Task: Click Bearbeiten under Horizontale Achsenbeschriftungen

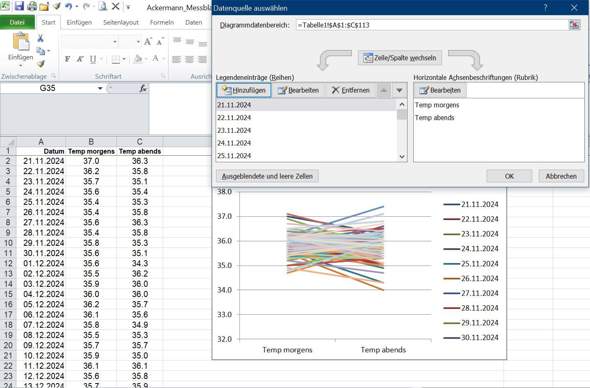Action: pos(440,90)
